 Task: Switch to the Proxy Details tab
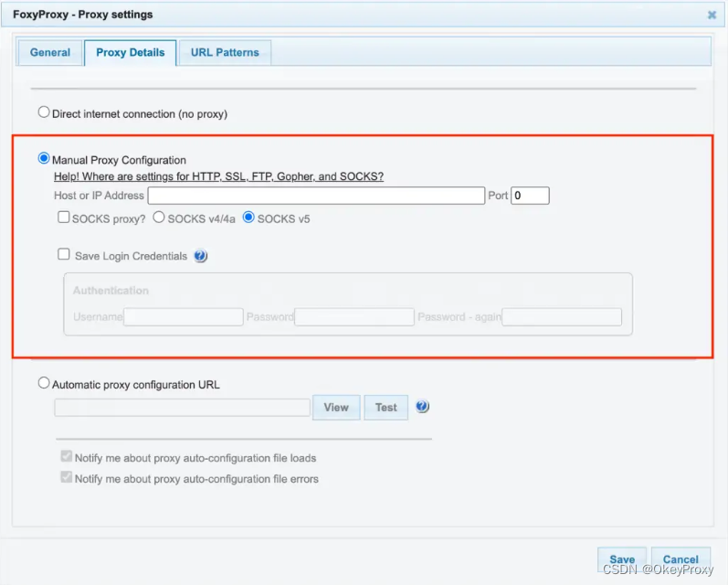click(131, 52)
